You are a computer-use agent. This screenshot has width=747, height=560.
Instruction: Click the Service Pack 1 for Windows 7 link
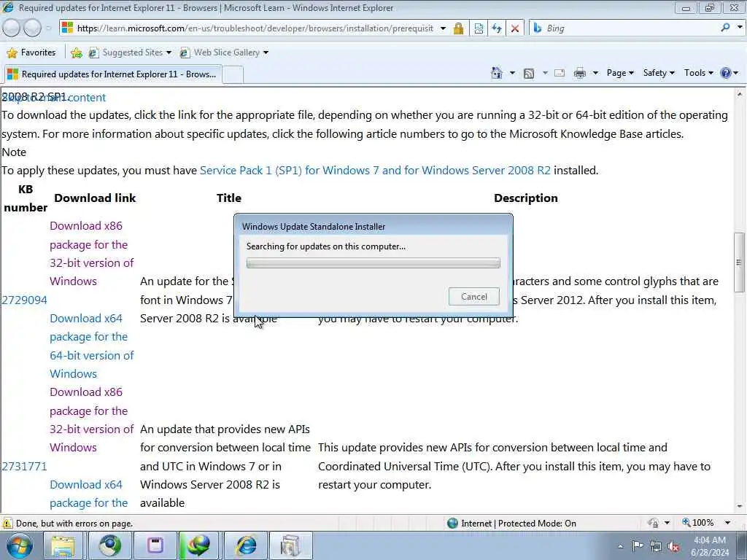tap(375, 171)
